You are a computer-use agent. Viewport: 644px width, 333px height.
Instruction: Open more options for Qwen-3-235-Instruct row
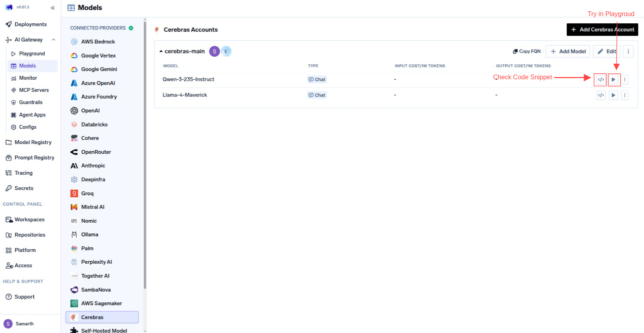pyautogui.click(x=625, y=80)
